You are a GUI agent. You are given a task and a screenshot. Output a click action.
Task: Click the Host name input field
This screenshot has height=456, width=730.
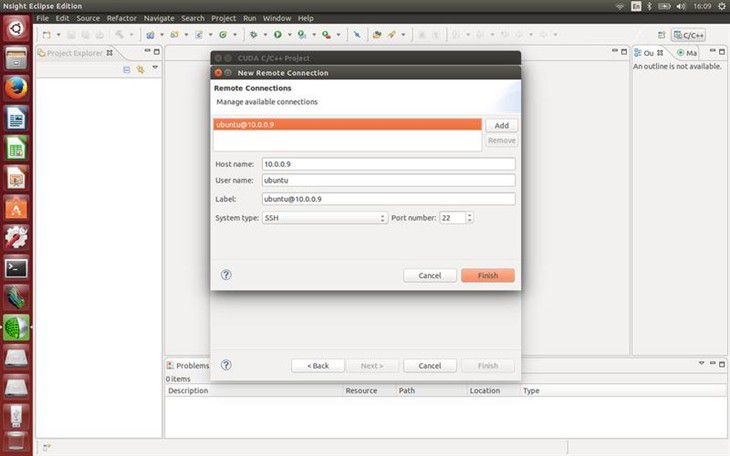click(x=388, y=164)
